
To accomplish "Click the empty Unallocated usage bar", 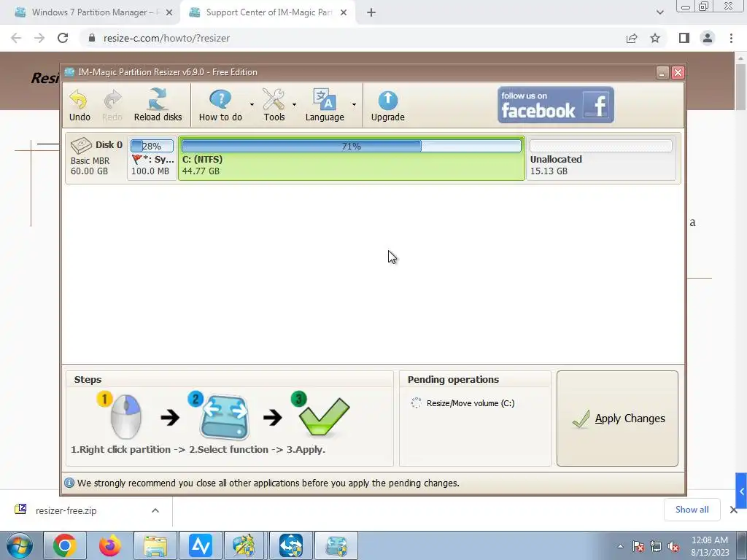I will (x=601, y=146).
